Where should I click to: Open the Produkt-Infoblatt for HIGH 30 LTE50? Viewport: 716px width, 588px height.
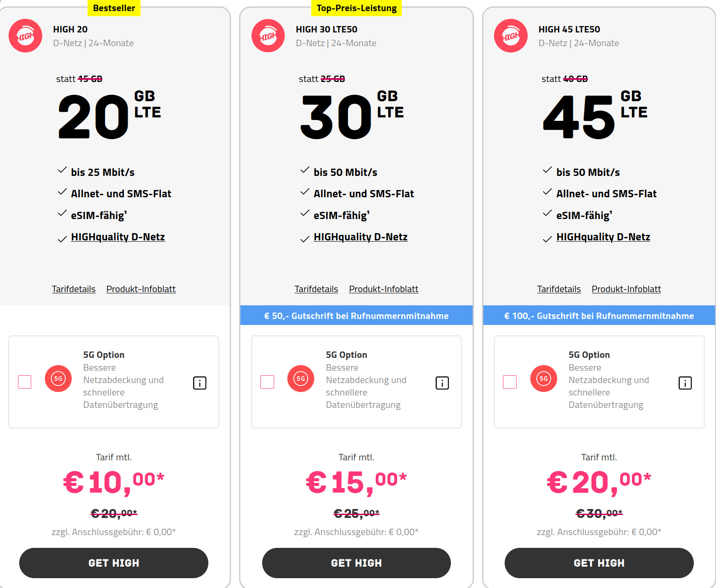point(383,289)
